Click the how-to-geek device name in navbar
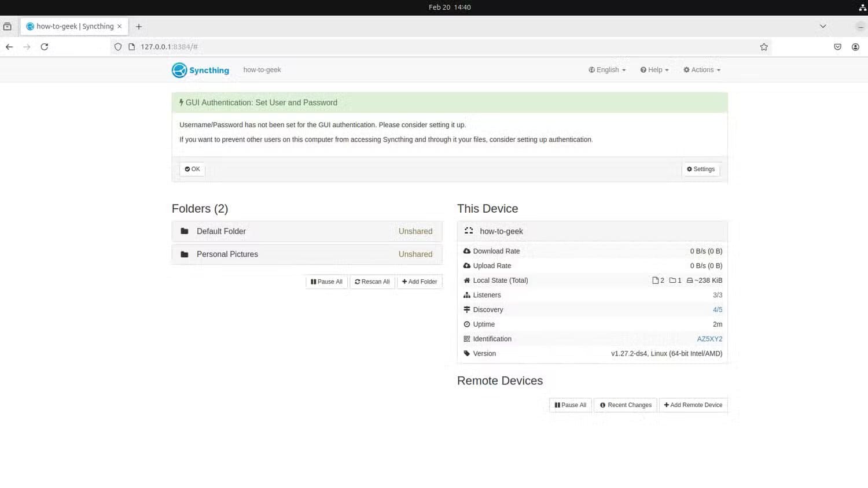 (262, 70)
